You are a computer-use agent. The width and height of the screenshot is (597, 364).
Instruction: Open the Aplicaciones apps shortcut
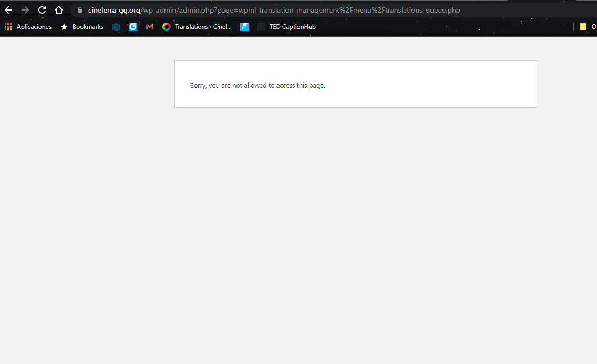pos(28,27)
